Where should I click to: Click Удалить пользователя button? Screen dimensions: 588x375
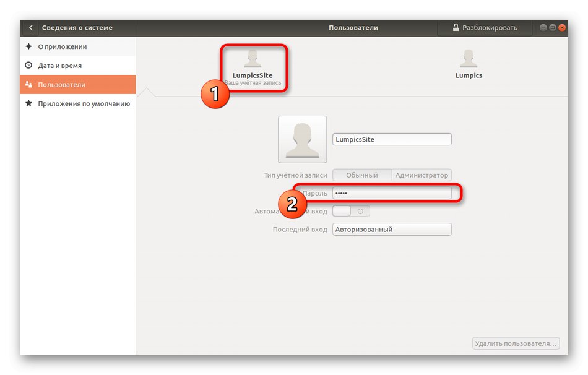coord(516,343)
